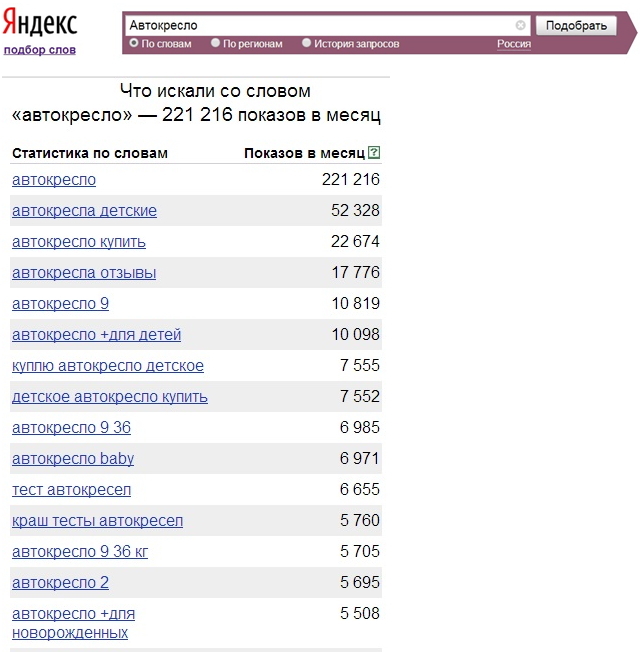Click the 6 655 impressions value
This screenshot has width=643, height=652.
pyautogui.click(x=360, y=489)
